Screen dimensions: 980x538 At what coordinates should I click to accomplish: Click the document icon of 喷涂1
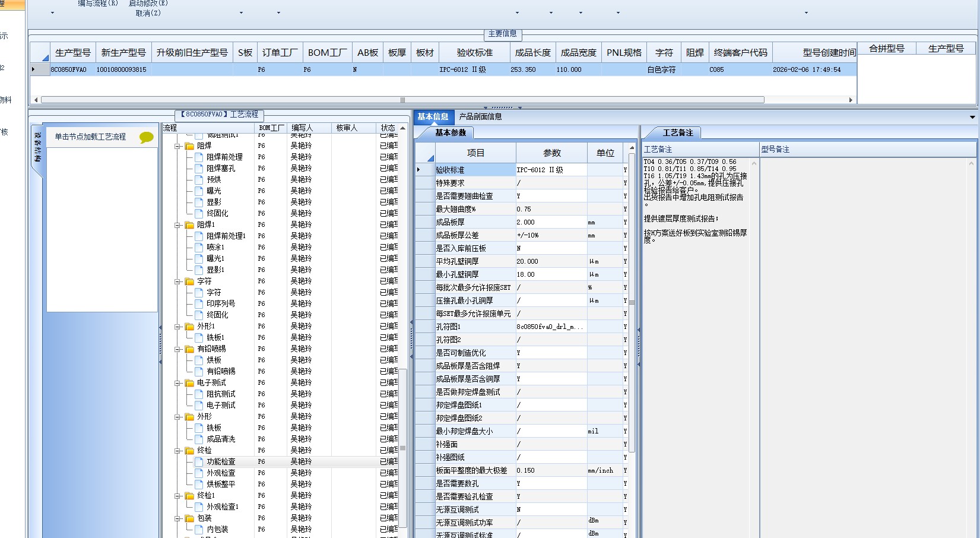pyautogui.click(x=199, y=248)
